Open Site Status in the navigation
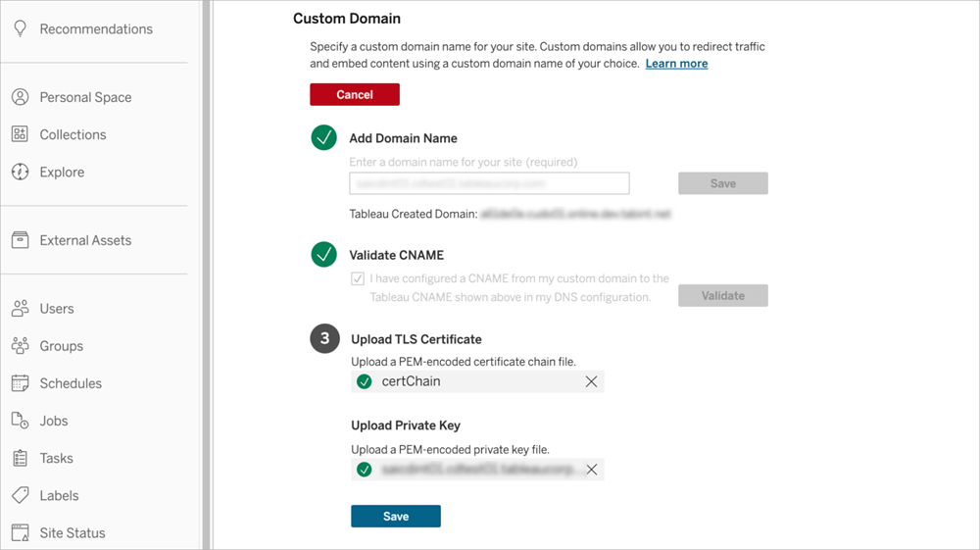This screenshot has height=550, width=980. coord(72,532)
